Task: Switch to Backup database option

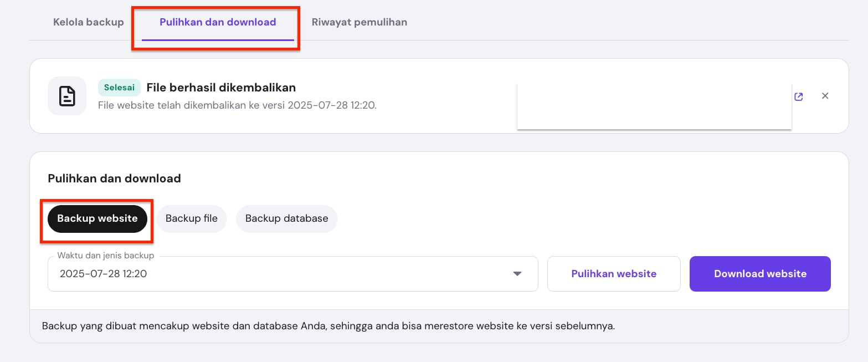Action: (286, 218)
